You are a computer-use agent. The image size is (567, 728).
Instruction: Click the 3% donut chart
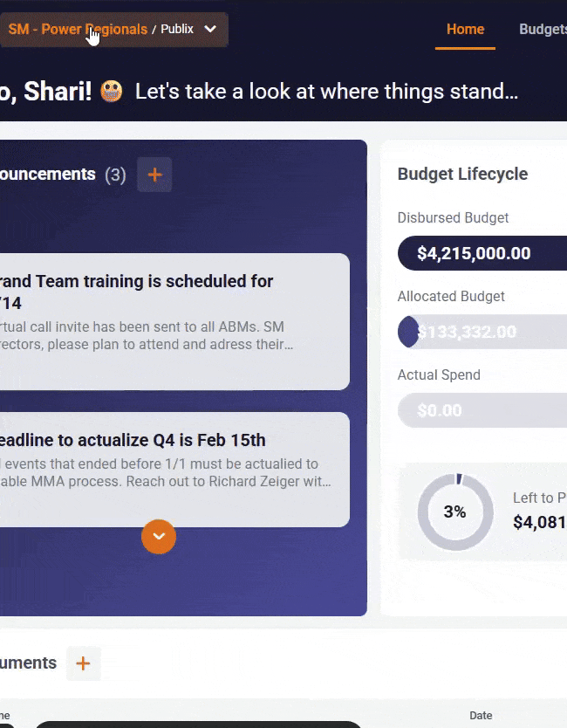point(454,512)
